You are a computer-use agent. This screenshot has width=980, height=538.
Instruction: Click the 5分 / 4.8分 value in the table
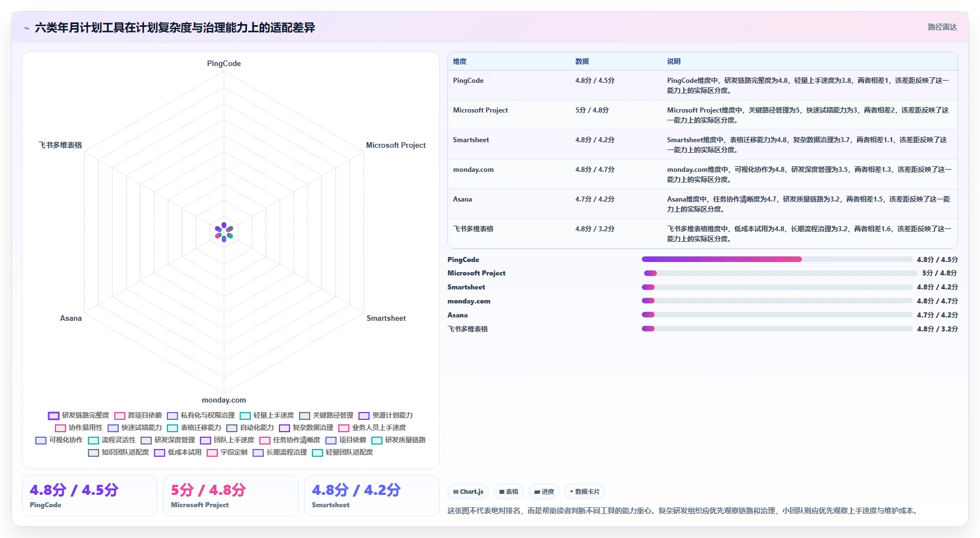point(592,110)
